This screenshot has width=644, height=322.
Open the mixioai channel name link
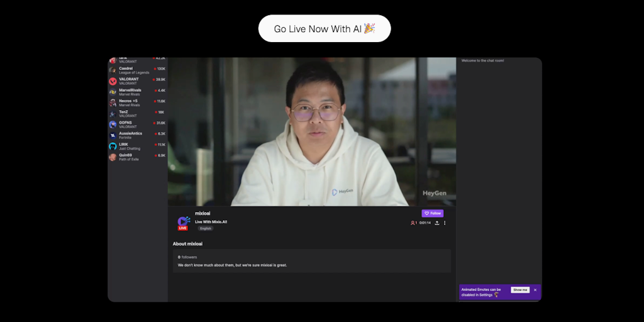[203, 214]
